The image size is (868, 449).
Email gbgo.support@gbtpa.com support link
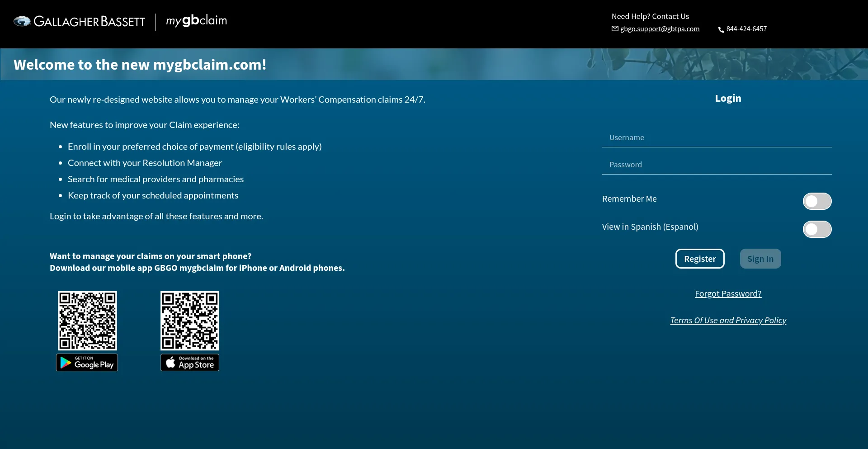(660, 29)
